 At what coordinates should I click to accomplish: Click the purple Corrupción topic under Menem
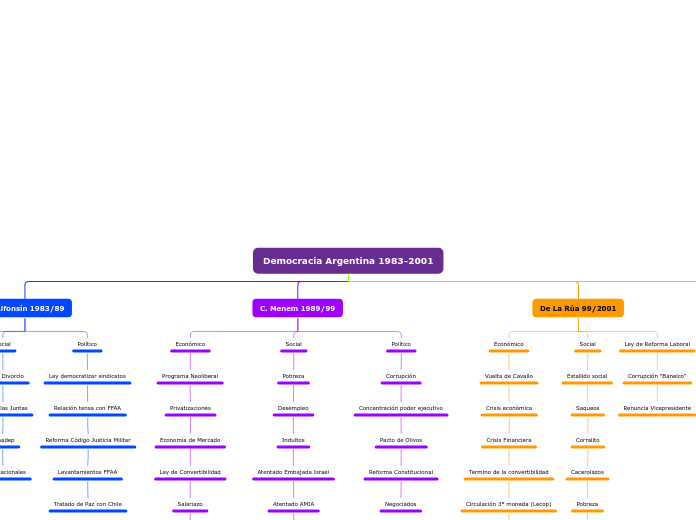(x=401, y=376)
